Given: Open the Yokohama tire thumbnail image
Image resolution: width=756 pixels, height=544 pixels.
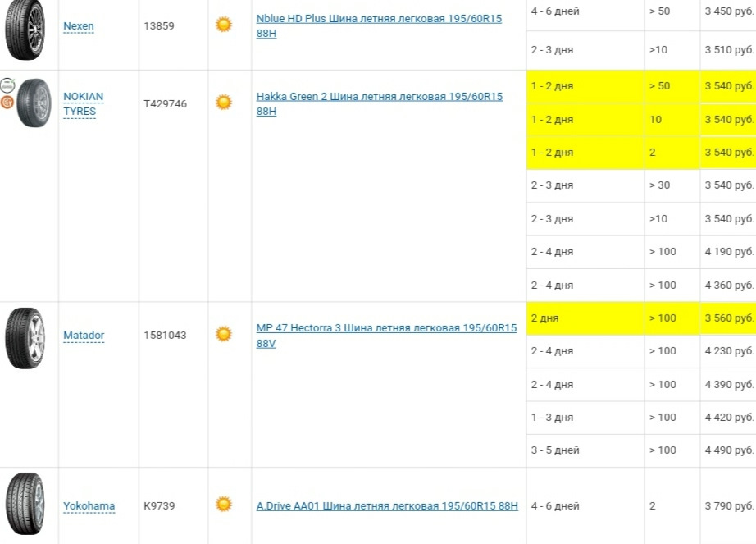Looking at the screenshot, I should click(x=25, y=505).
